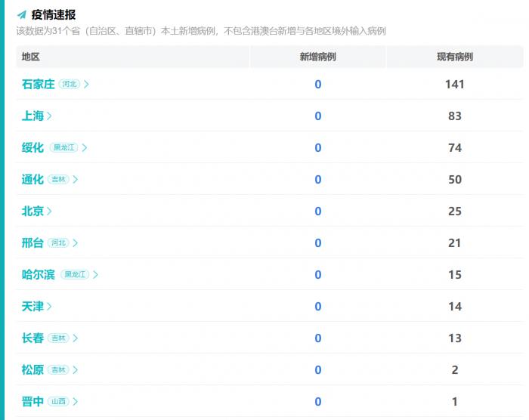Viewport: 529px width, 420px height.
Task: Click existing cases value 21 for 邢台
Action: [x=455, y=242]
